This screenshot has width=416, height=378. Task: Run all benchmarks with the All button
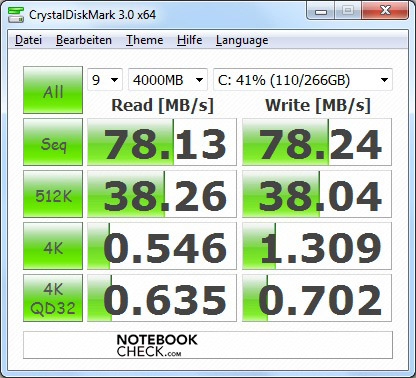(53, 90)
